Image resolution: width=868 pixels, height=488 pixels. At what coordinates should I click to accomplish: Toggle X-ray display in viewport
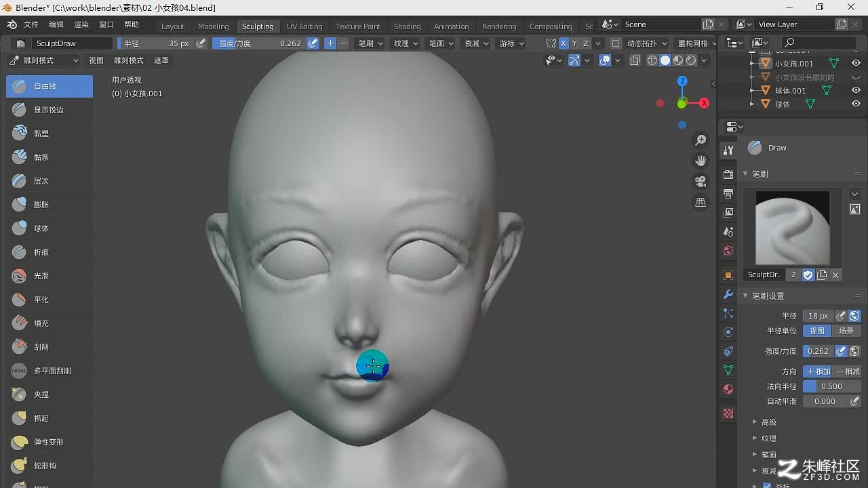click(x=635, y=60)
